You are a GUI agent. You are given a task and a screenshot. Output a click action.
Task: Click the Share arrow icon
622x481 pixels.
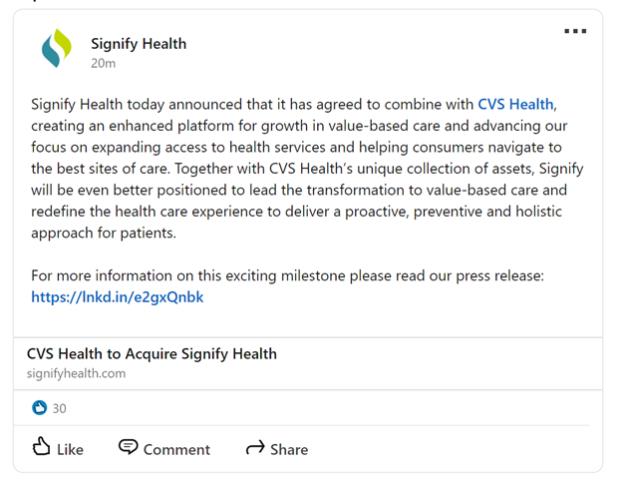coord(254,448)
